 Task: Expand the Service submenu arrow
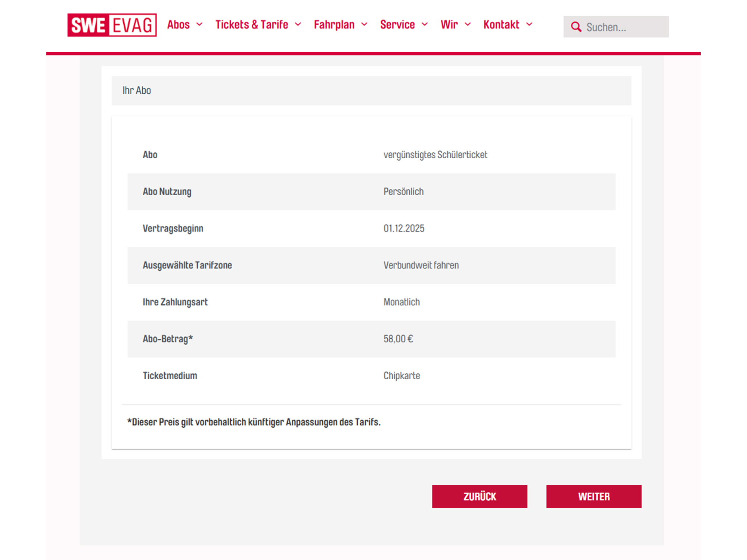pyautogui.click(x=425, y=25)
